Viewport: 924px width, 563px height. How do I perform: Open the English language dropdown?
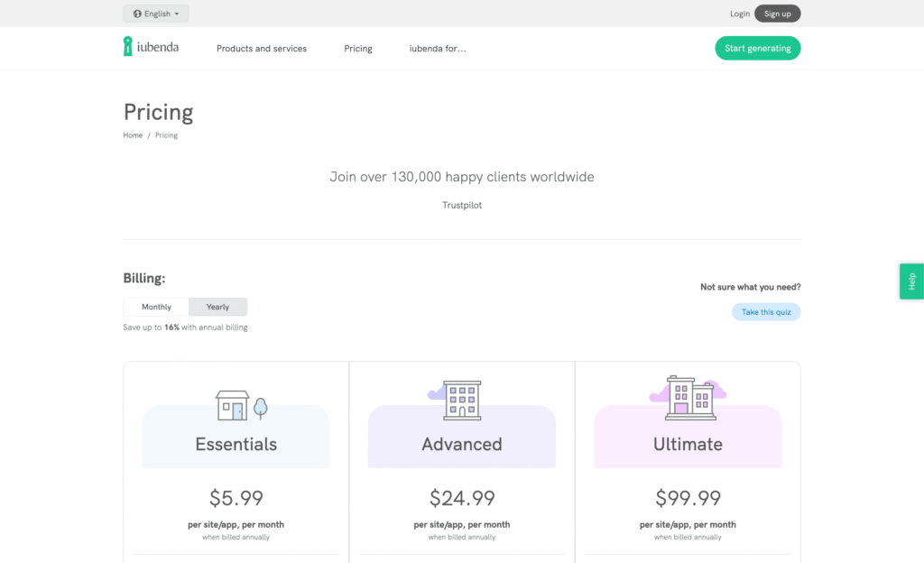coord(156,14)
